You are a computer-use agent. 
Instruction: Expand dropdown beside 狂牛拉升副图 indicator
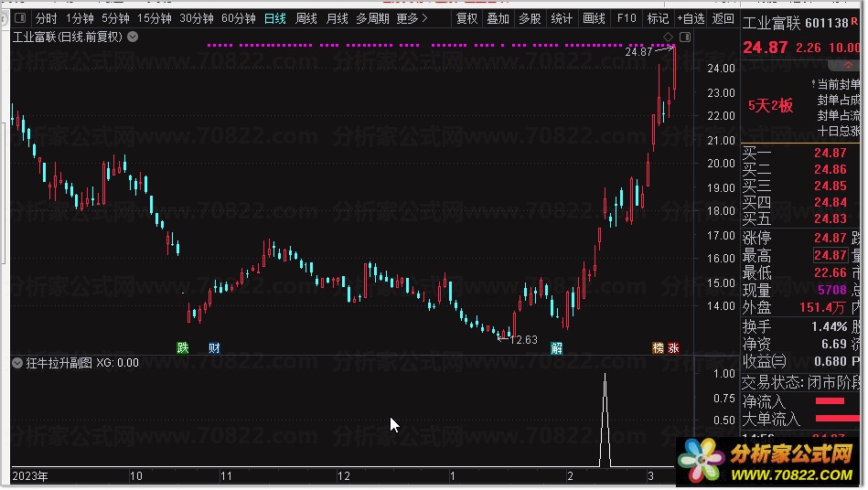pos(17,363)
